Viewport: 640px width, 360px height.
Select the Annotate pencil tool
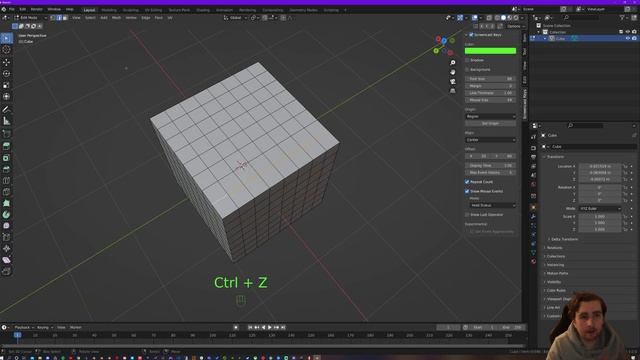(x=7, y=109)
